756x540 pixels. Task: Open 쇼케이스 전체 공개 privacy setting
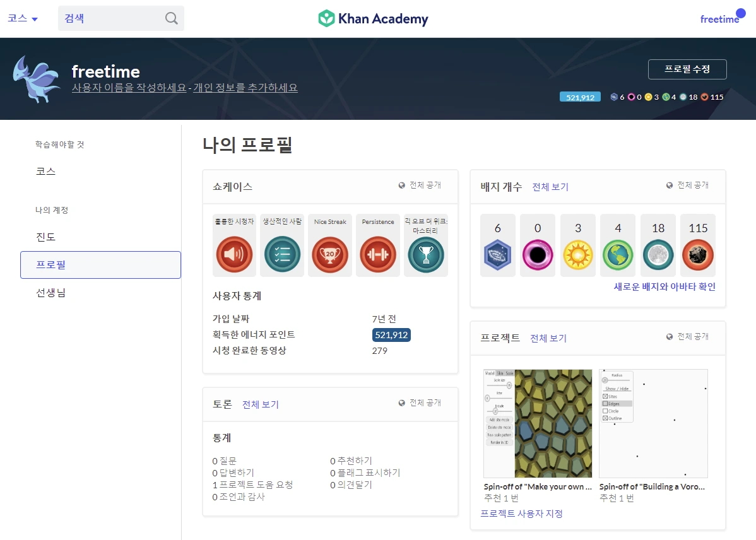[420, 185]
